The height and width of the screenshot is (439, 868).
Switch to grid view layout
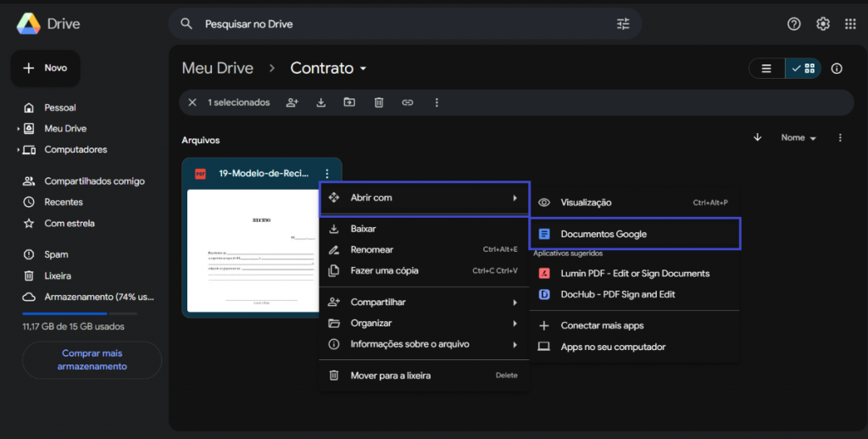(803, 69)
